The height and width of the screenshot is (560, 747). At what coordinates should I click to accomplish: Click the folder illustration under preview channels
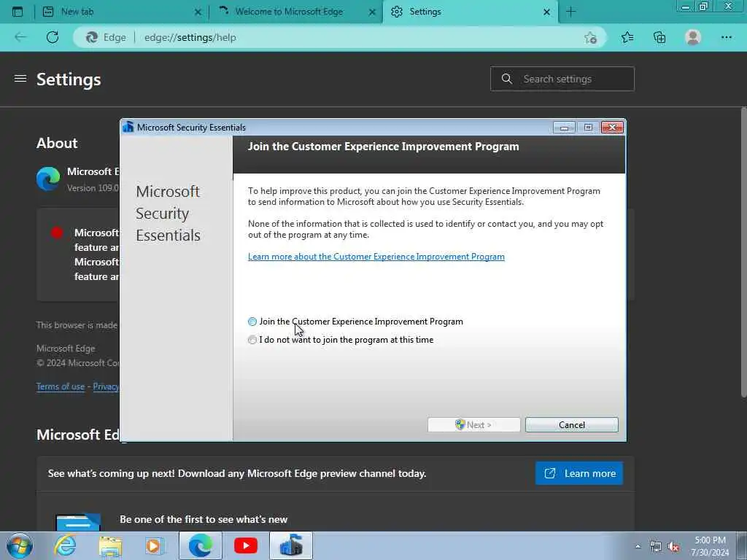(x=78, y=521)
